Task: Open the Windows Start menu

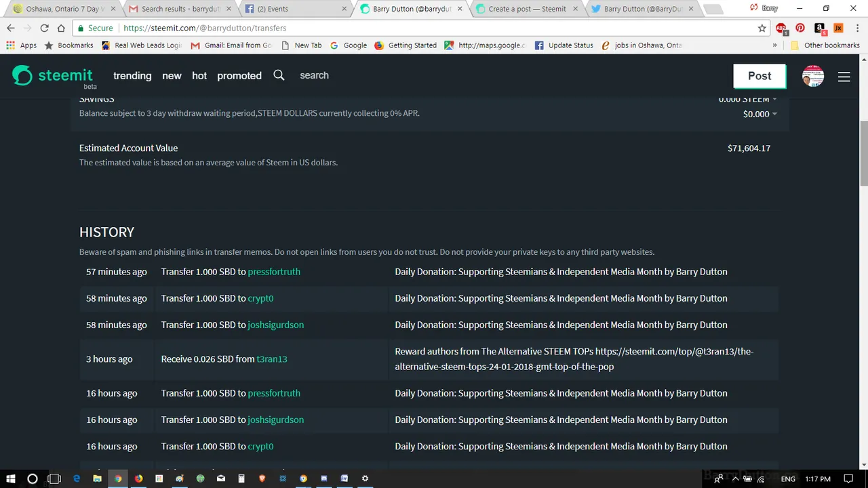Action: tap(11, 479)
